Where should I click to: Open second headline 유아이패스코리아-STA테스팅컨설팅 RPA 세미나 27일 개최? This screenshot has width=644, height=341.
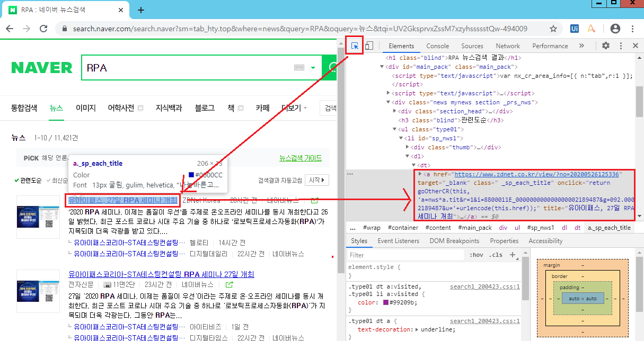click(161, 274)
